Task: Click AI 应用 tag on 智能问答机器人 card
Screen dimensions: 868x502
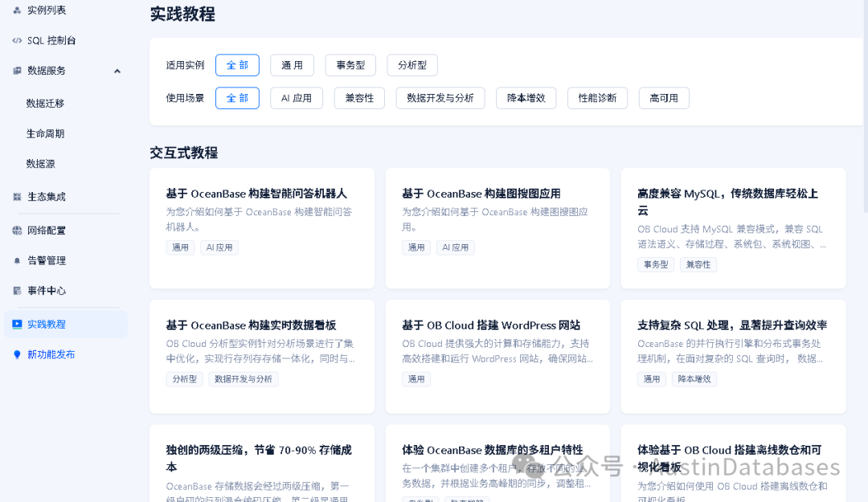Action: pos(219,247)
